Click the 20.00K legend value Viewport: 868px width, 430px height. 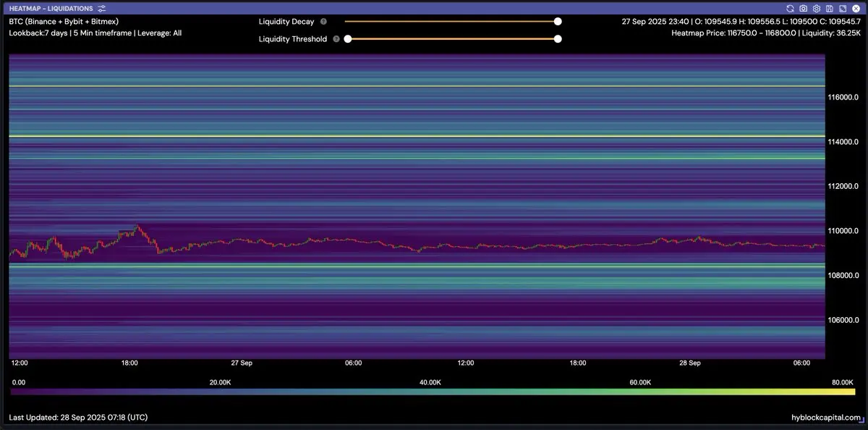pyautogui.click(x=220, y=381)
